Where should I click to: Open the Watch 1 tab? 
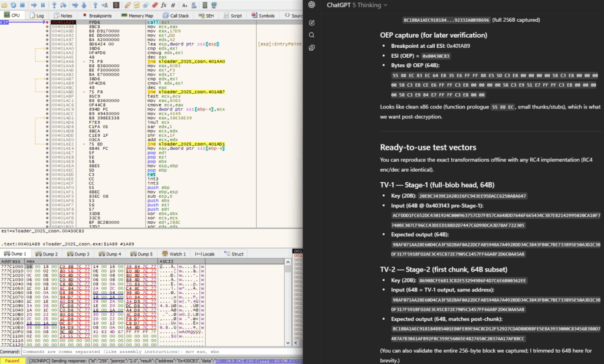174,254
